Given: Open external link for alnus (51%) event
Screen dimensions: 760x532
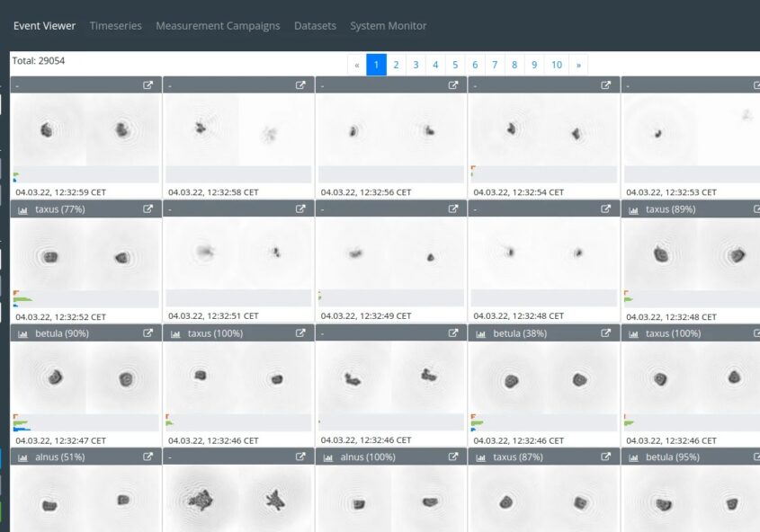Looking at the screenshot, I should click(148, 457).
